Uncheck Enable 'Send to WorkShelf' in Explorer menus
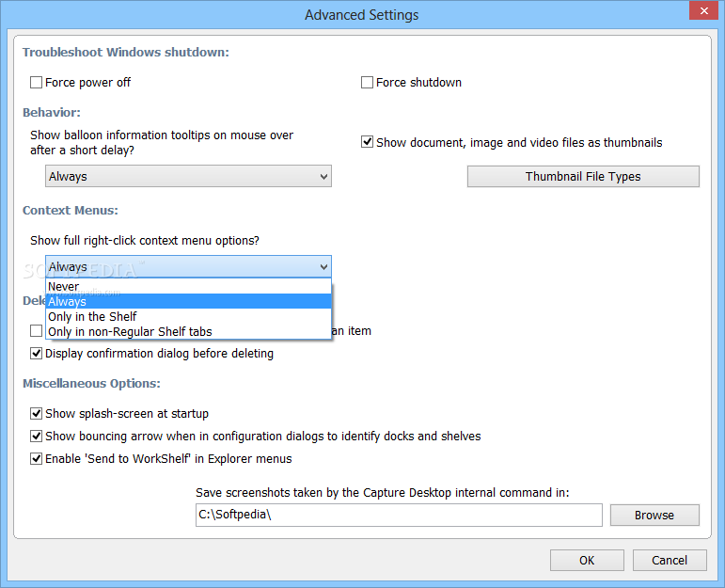 coord(36,458)
